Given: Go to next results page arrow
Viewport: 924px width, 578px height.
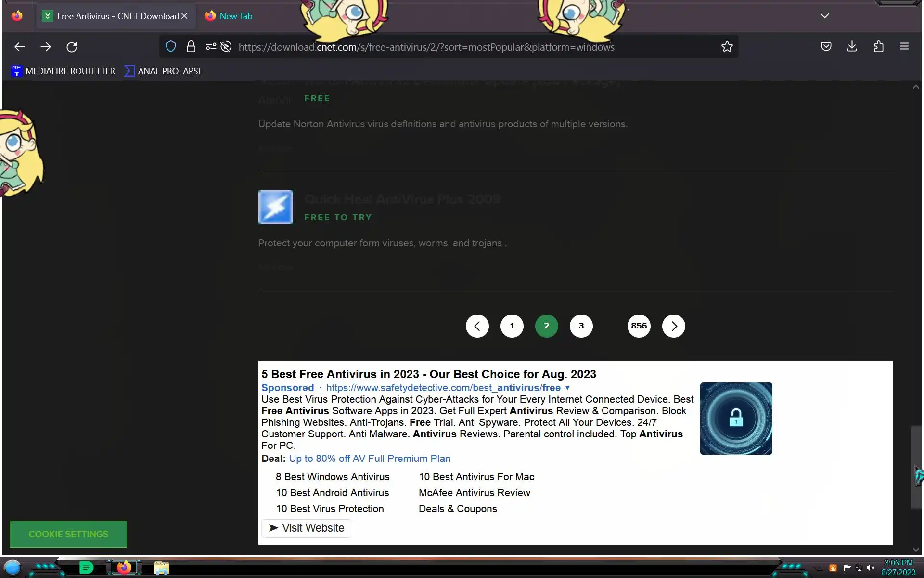Looking at the screenshot, I should tap(673, 326).
